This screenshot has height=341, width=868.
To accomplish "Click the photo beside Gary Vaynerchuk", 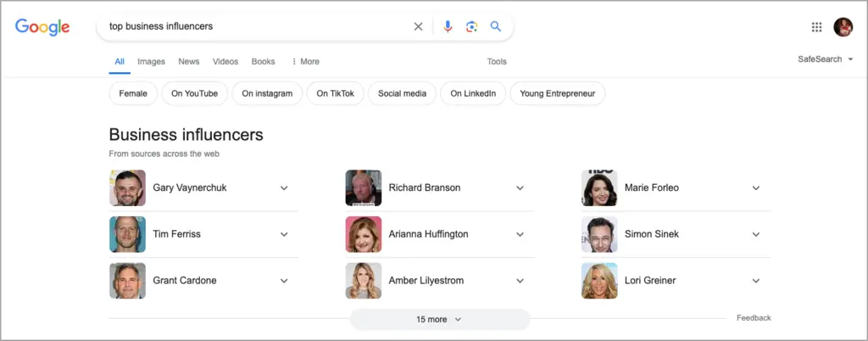I will tap(127, 188).
